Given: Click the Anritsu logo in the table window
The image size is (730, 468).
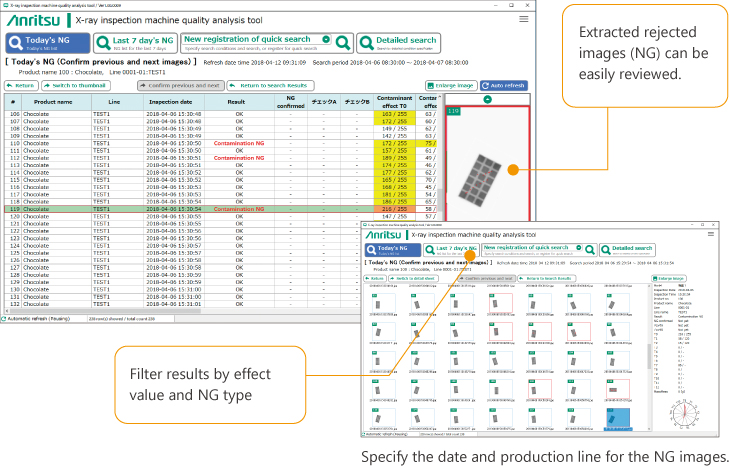Looking at the screenshot, I should pyautogui.click(x=34, y=20).
